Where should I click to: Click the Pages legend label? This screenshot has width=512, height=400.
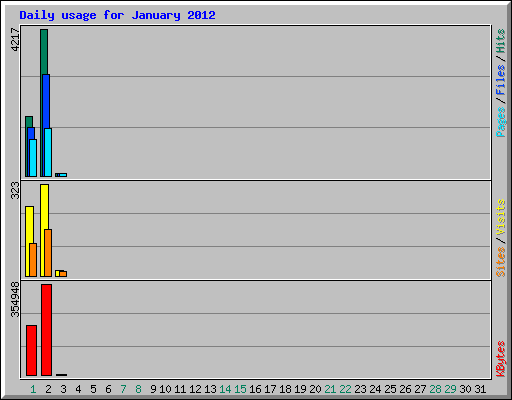click(x=500, y=122)
